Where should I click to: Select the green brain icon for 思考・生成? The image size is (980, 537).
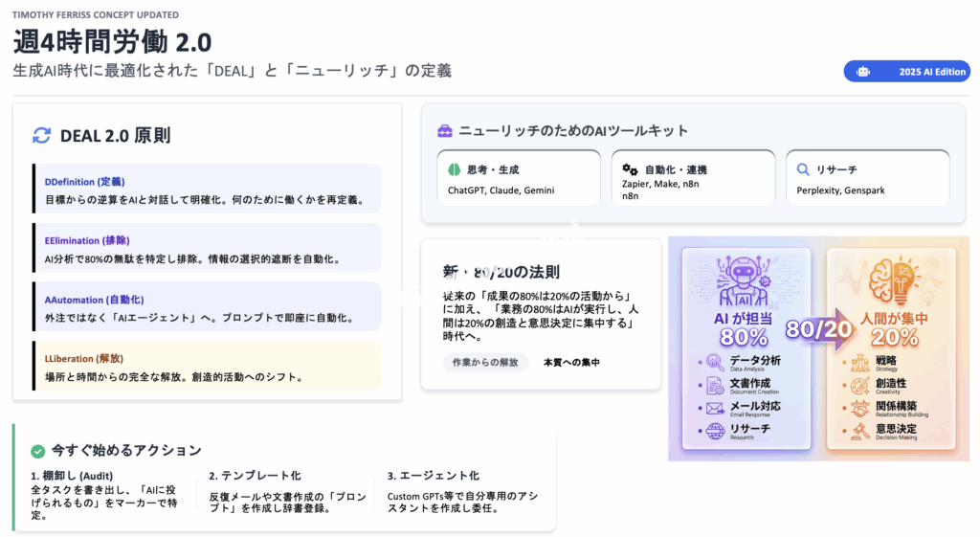click(455, 169)
